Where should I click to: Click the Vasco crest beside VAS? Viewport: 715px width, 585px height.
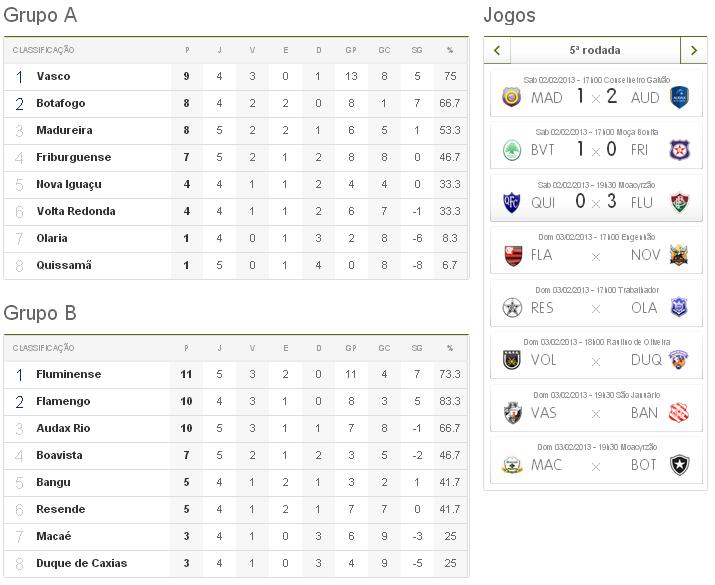tap(512, 413)
